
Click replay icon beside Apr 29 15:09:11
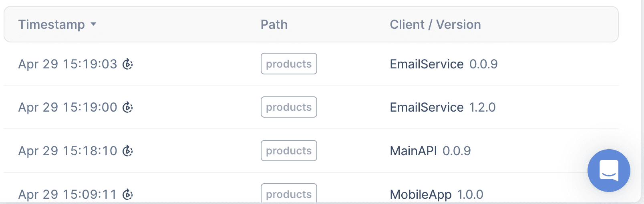pyautogui.click(x=127, y=194)
